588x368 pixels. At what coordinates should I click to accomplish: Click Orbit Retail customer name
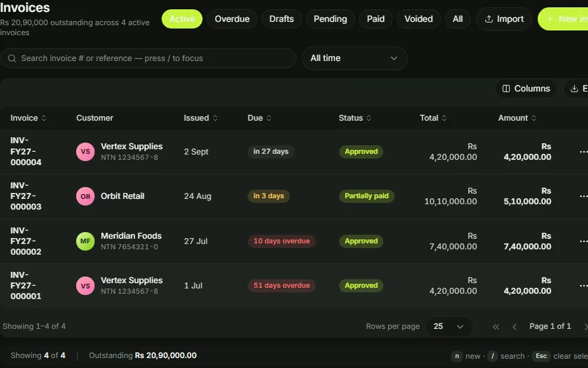point(122,196)
